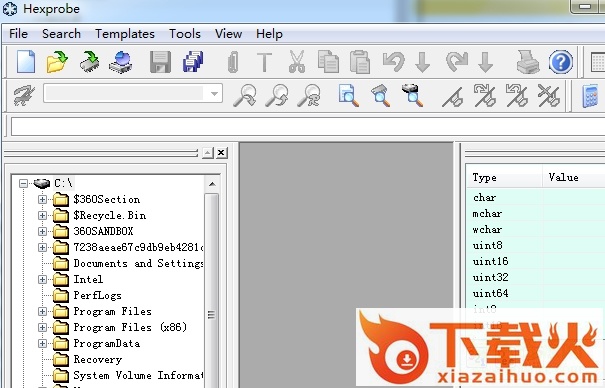Screen dimensions: 605x388
Task: Expand the 360SANDBOX folder
Action: tap(42, 231)
